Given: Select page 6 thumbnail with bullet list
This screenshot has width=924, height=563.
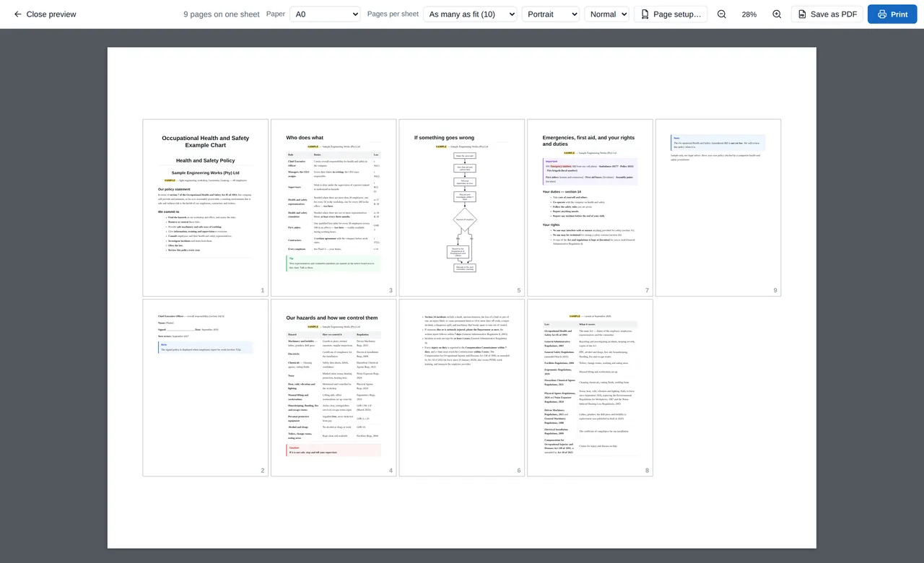Looking at the screenshot, I should tap(462, 388).
